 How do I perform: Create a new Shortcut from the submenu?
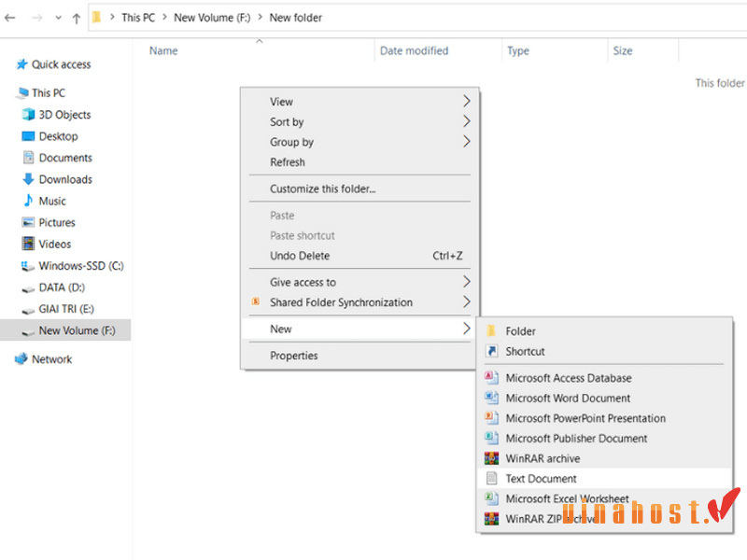click(604, 352)
